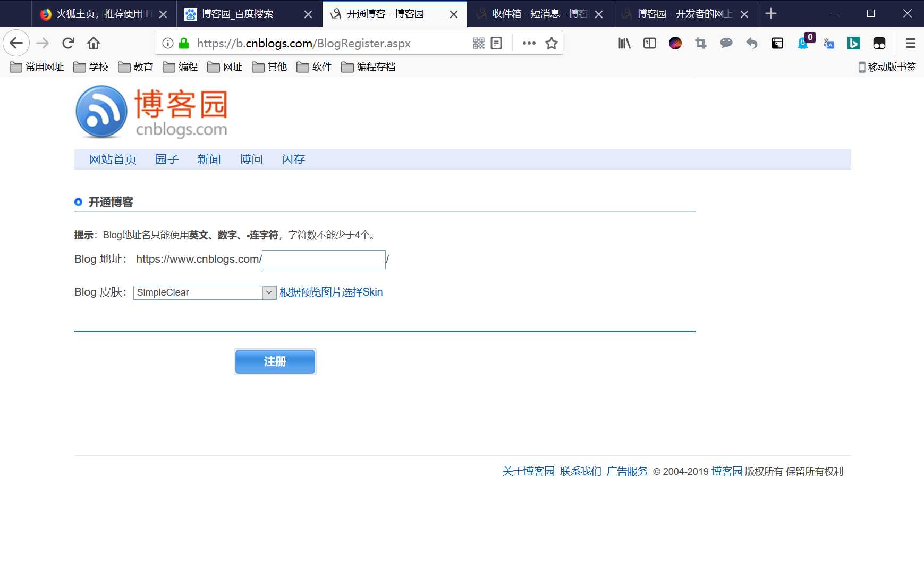924x577 pixels.
Task: Open the 网址 bookmark folder
Action: [225, 67]
